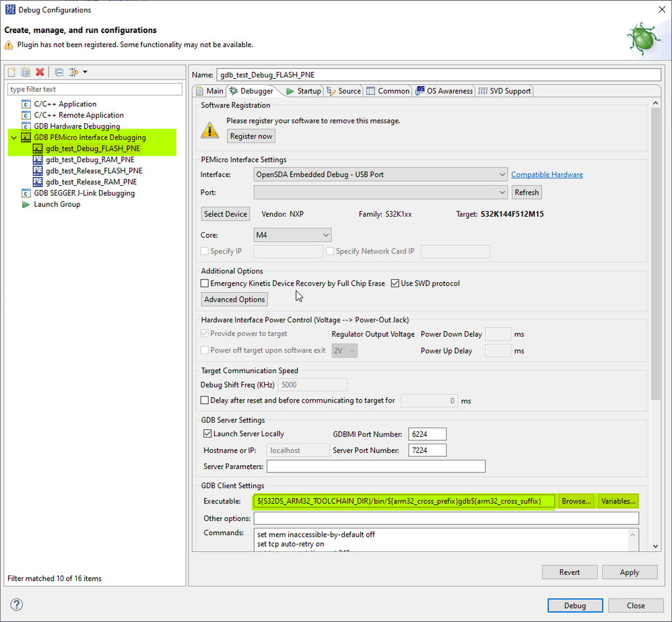Click the GDB SEGGER J-Link Debugging icon

pyautogui.click(x=26, y=193)
